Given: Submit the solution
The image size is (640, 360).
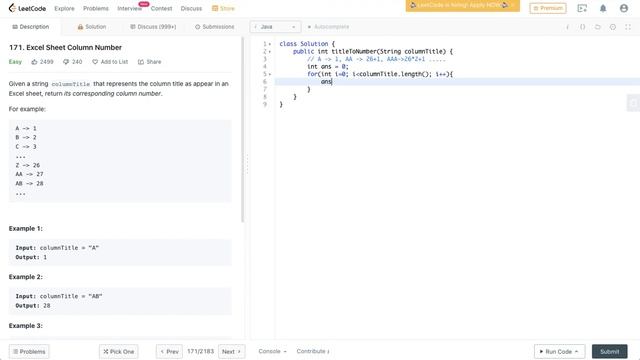Looking at the screenshot, I should coord(610,351).
